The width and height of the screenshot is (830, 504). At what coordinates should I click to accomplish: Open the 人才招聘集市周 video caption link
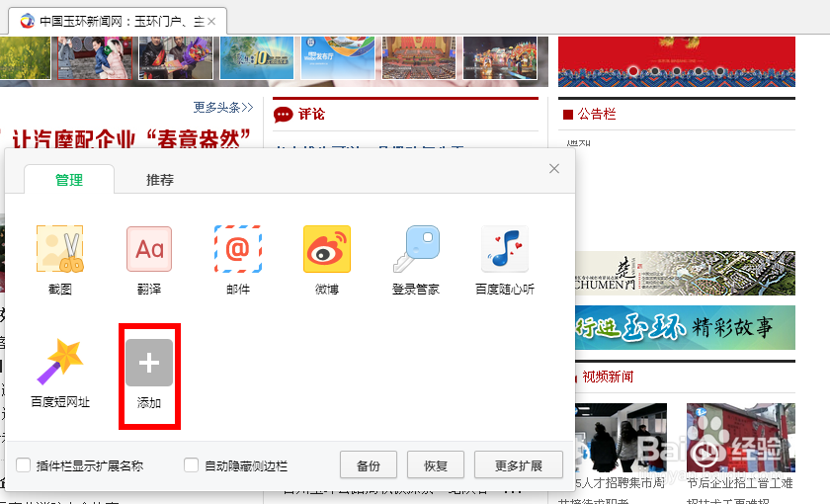tap(620, 483)
